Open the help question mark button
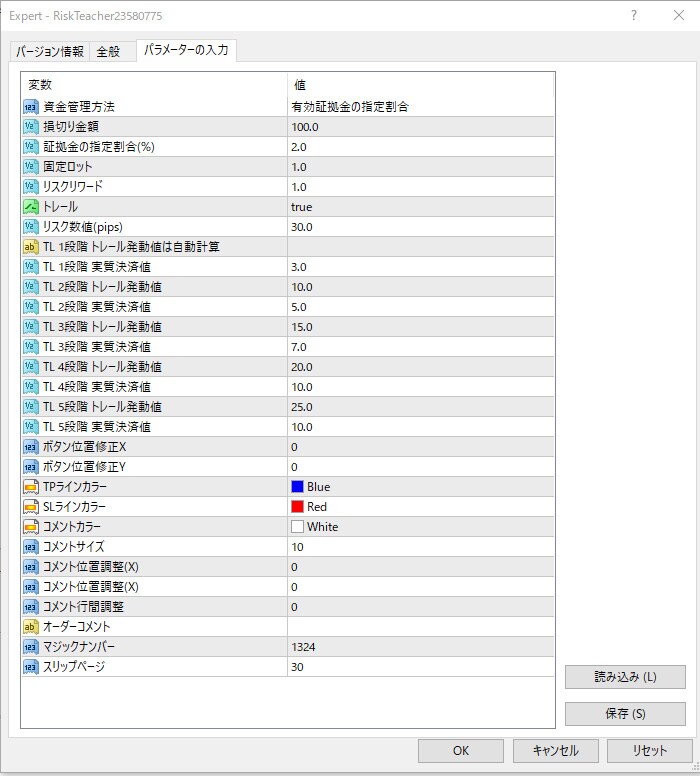700x776 pixels. tap(634, 15)
